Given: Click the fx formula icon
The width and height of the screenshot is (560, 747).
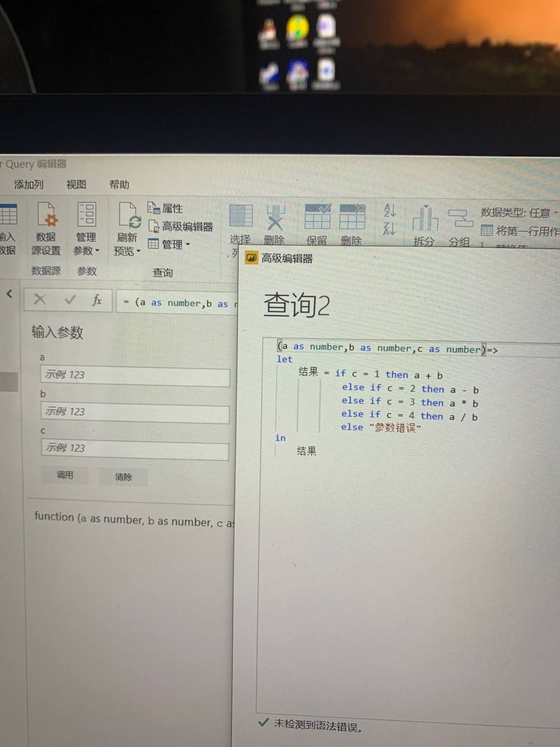Looking at the screenshot, I should (97, 300).
